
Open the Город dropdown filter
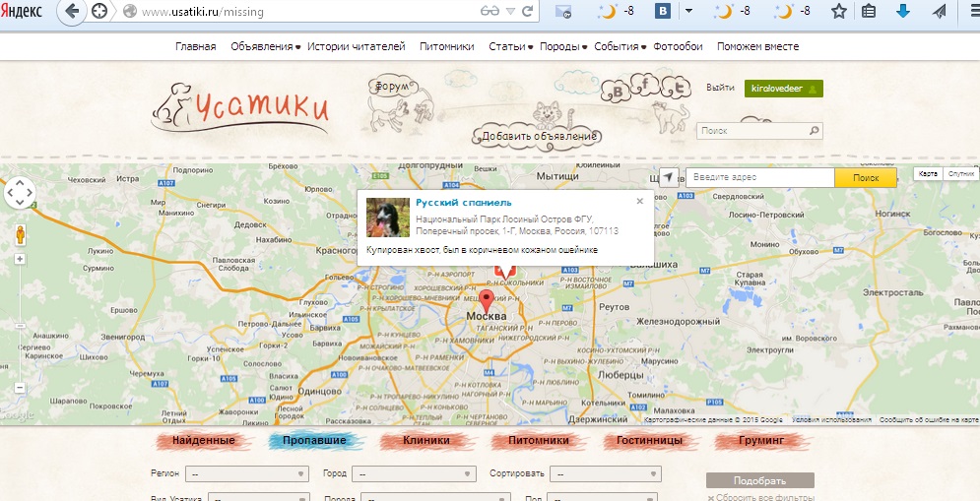pyautogui.click(x=413, y=473)
